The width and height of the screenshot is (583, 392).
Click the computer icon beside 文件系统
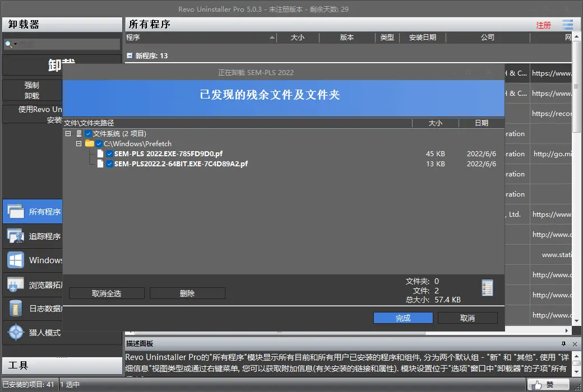pos(79,133)
